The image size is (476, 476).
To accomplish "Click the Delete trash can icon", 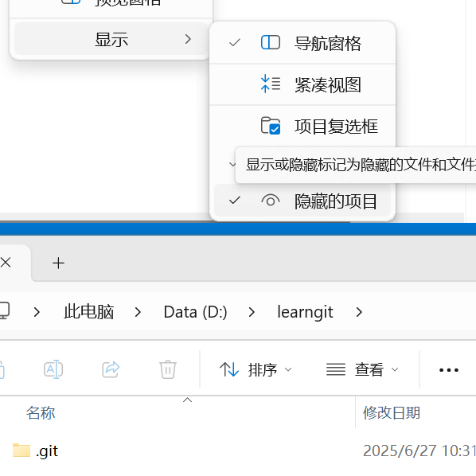I will [x=168, y=369].
